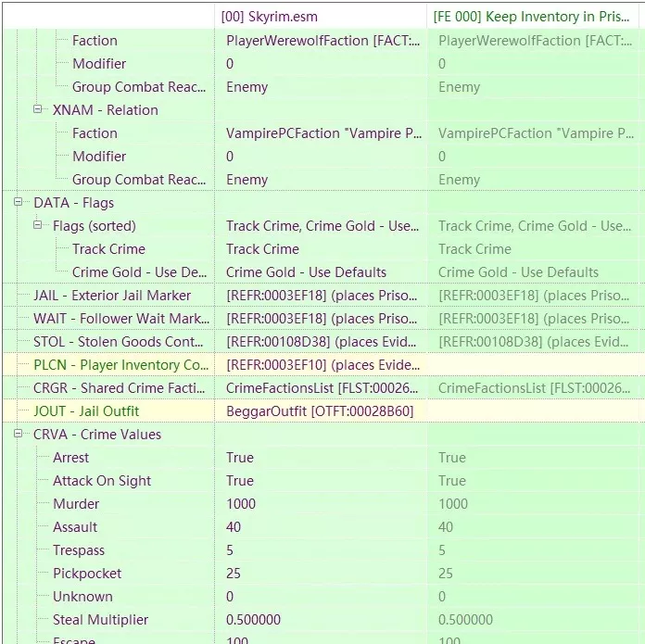Select the WAIT - Follower Wait Marker row
Screen dimensions: 645x644
(x=322, y=319)
